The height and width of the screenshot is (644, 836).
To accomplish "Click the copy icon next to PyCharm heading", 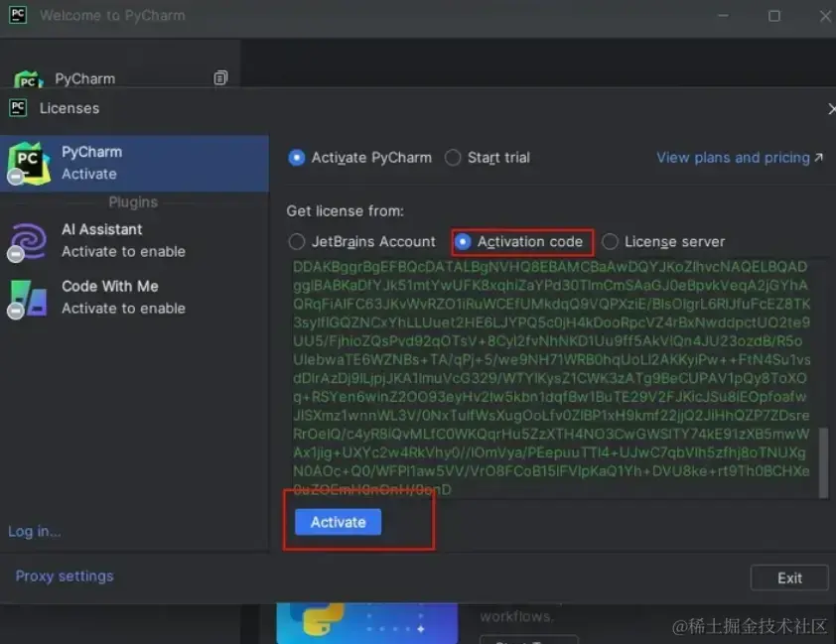I will (220, 77).
